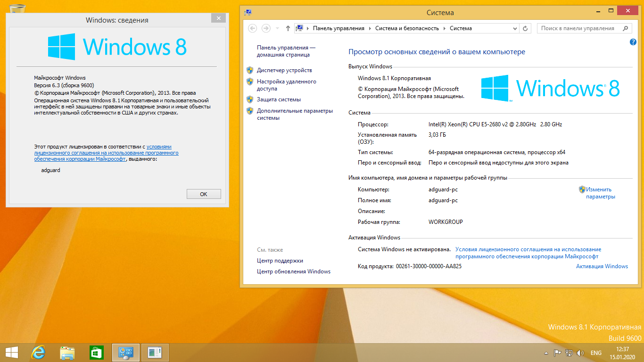This screenshot has height=362, width=644.
Task: Close the 'Windows: сведения' dialog
Action: pos(218,18)
